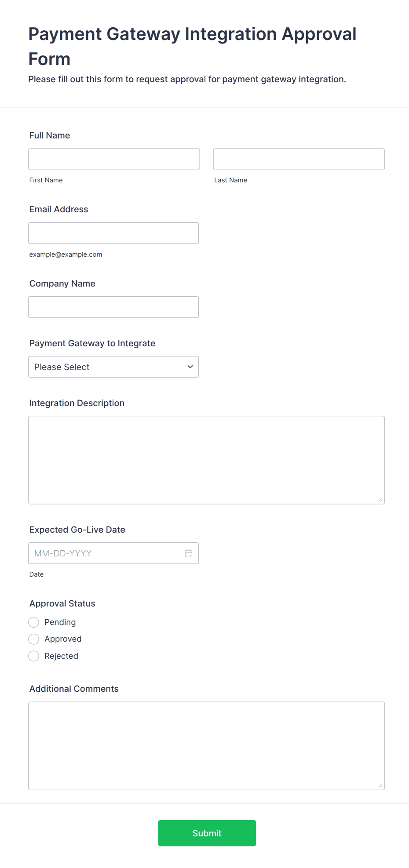Click the Approved option label text
Image resolution: width=409 pixels, height=868 pixels.
click(63, 639)
